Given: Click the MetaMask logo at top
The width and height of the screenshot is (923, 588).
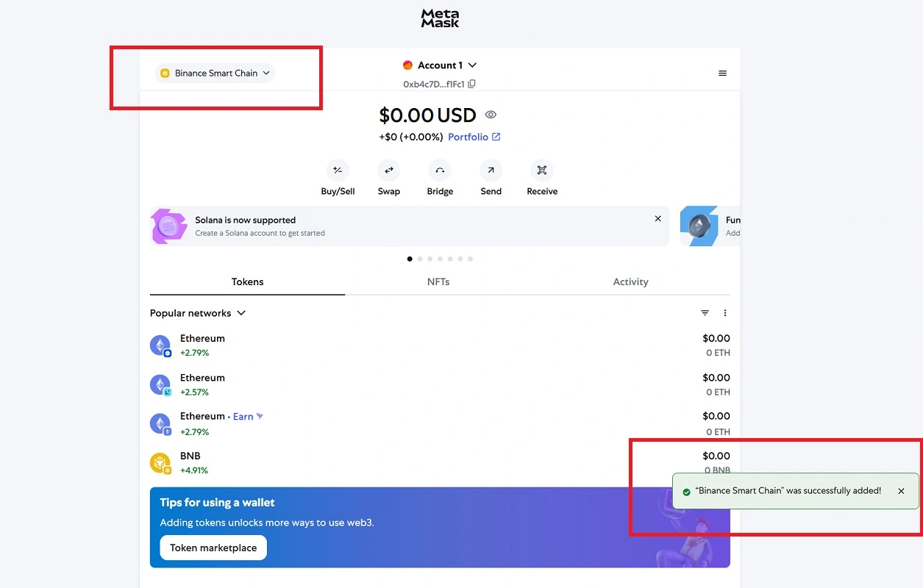Looking at the screenshot, I should tap(440, 18).
